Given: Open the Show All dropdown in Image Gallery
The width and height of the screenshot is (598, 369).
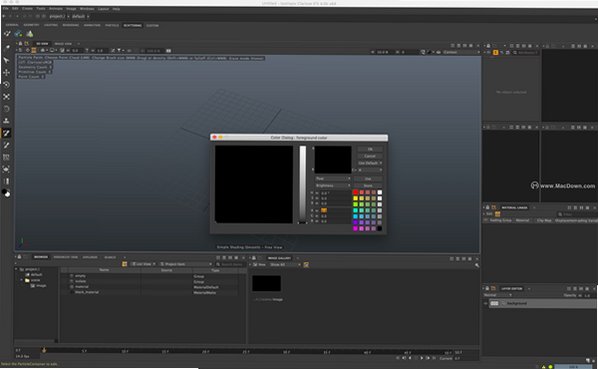Looking at the screenshot, I should coord(285,264).
